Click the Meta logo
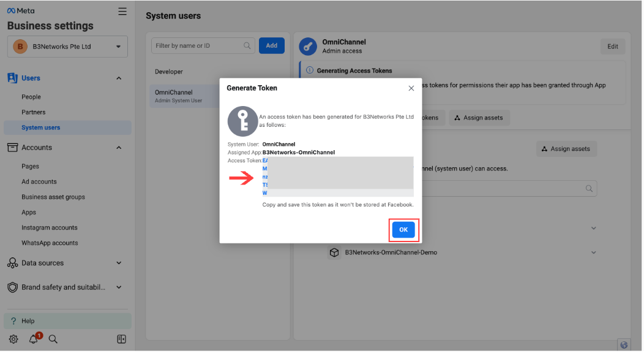The image size is (644, 353). tap(21, 10)
